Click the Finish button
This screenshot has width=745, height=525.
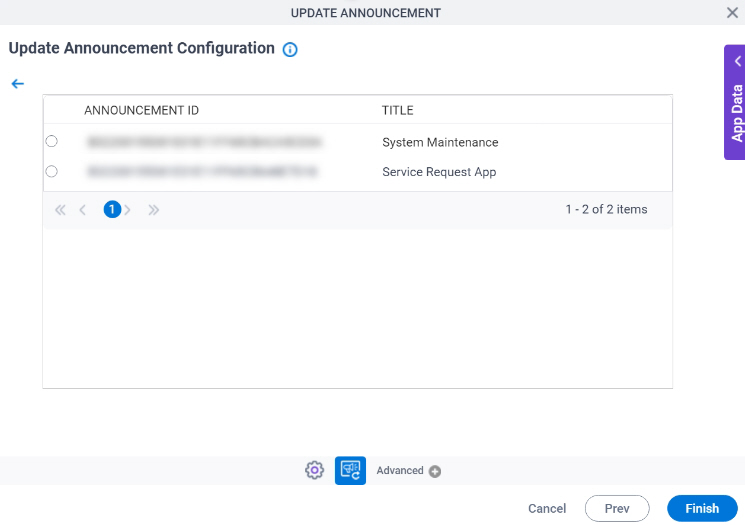(702, 508)
